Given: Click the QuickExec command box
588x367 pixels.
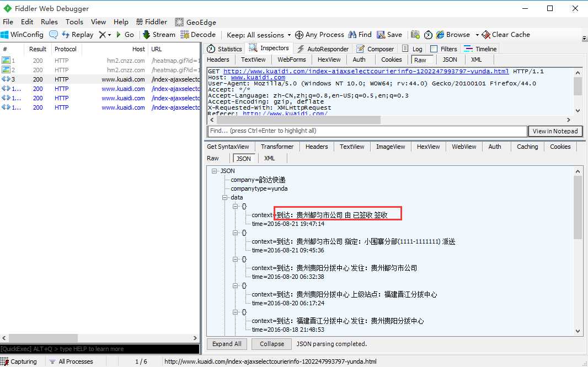Looking at the screenshot, I should (100, 349).
